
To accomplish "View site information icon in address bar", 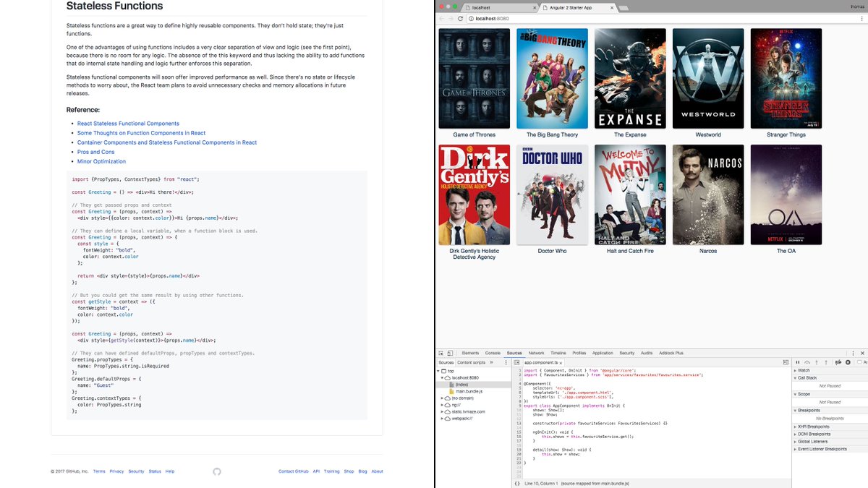I will (x=471, y=18).
